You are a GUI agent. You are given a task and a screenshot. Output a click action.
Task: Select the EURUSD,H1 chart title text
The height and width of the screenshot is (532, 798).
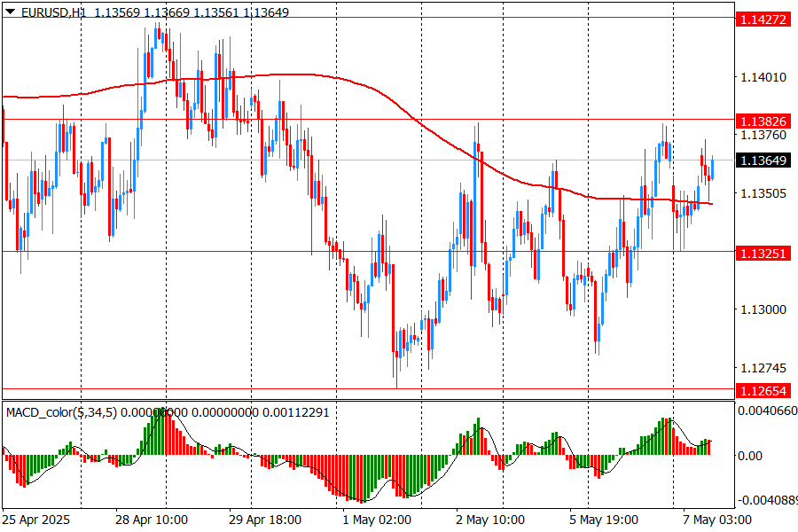(54, 12)
